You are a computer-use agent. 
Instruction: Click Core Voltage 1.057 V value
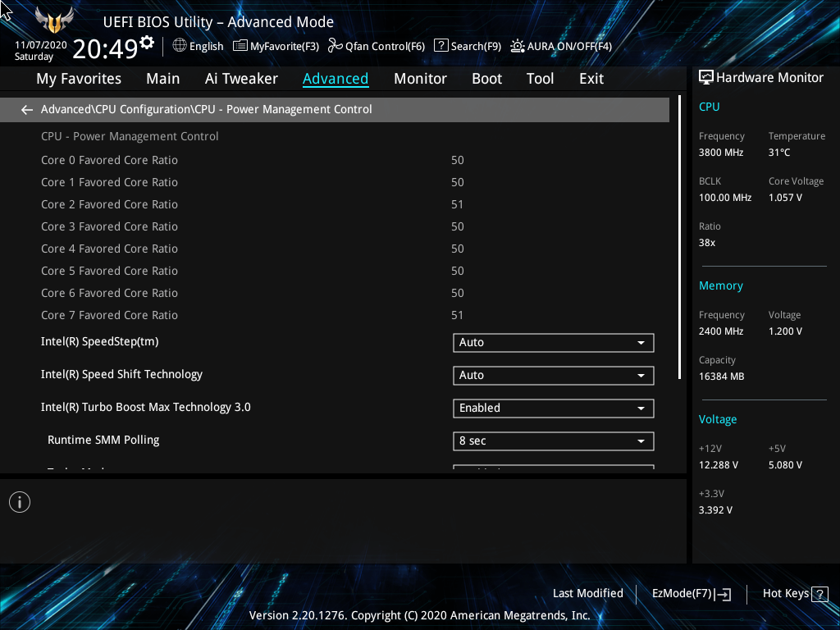(785, 198)
